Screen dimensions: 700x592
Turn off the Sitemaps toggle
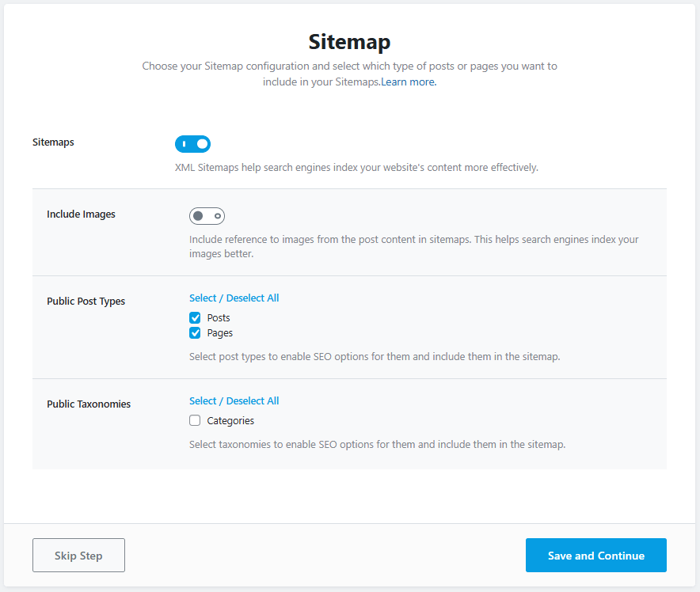(192, 144)
